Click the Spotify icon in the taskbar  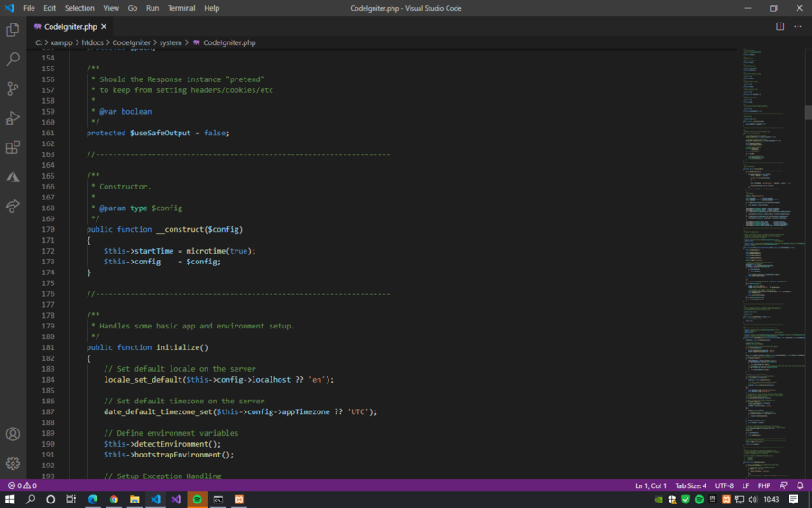[x=198, y=499]
